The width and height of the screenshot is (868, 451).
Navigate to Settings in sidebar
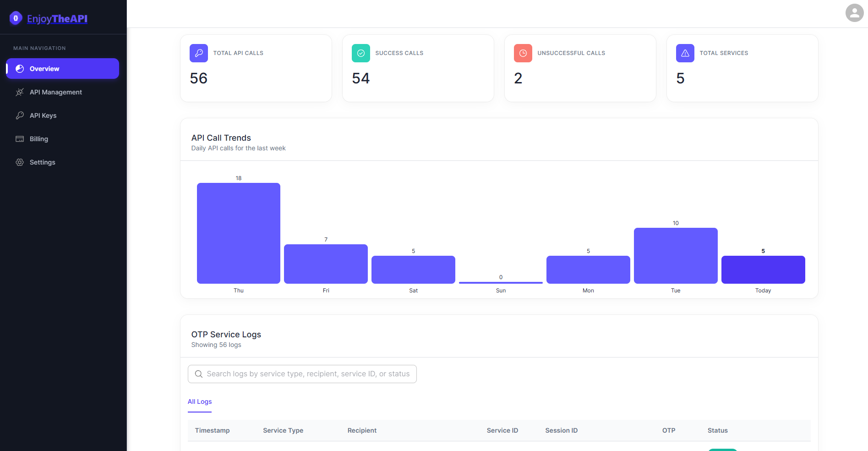(42, 162)
